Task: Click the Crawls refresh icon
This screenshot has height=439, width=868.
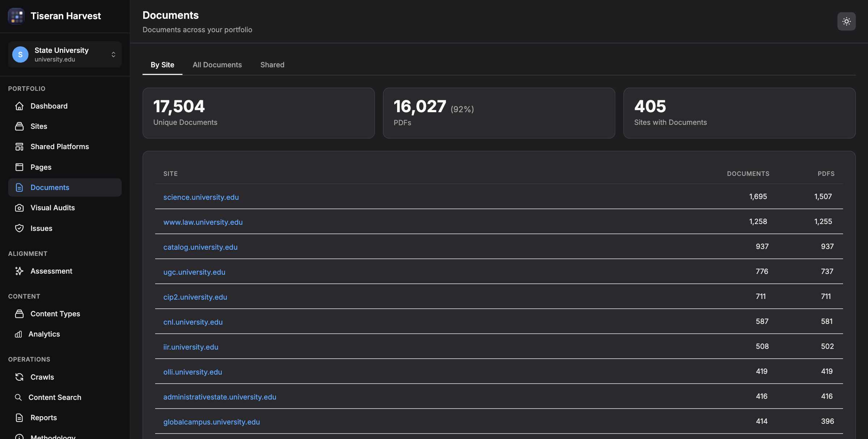Action: [20, 377]
